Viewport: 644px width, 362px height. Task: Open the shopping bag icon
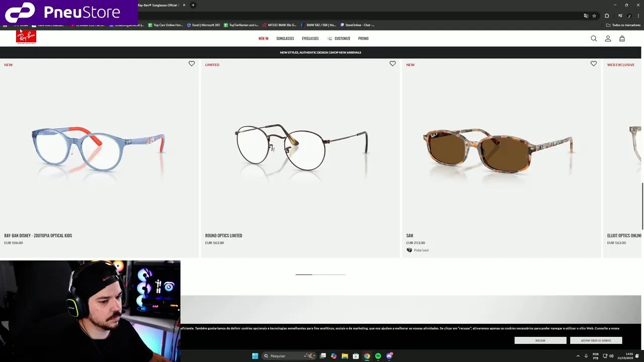(622, 39)
